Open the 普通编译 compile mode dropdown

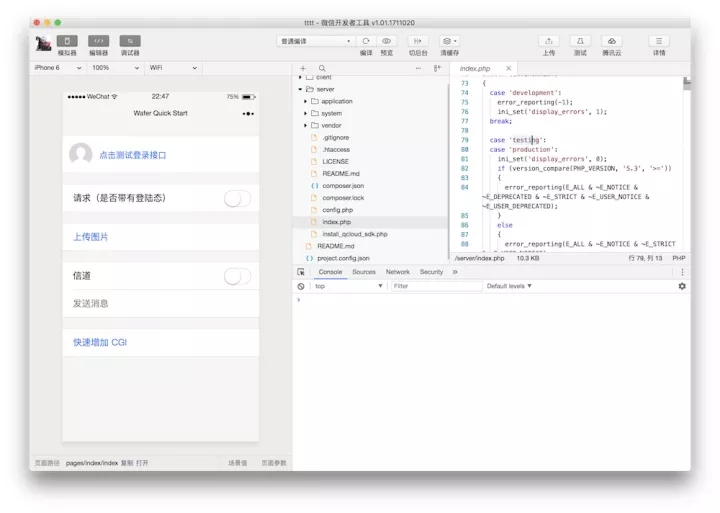pyautogui.click(x=315, y=41)
